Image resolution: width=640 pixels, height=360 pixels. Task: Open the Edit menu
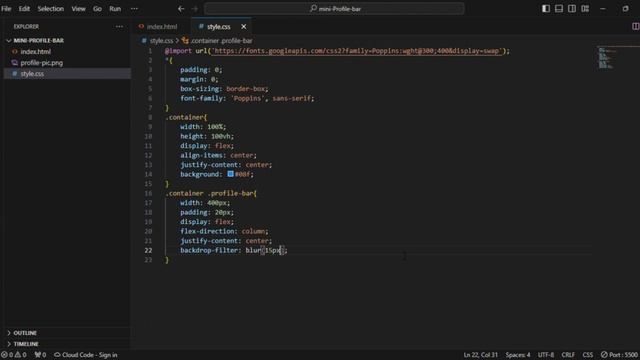[24, 9]
